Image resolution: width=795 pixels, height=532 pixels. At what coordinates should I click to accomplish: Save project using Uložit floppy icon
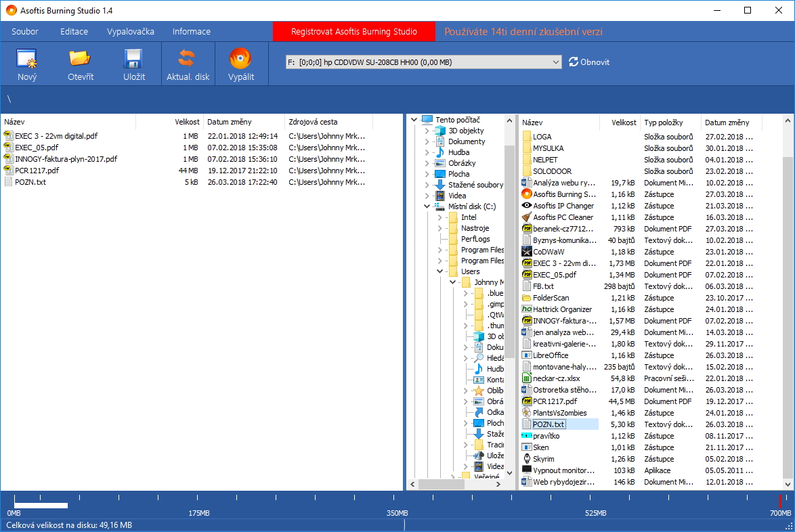pos(134,59)
